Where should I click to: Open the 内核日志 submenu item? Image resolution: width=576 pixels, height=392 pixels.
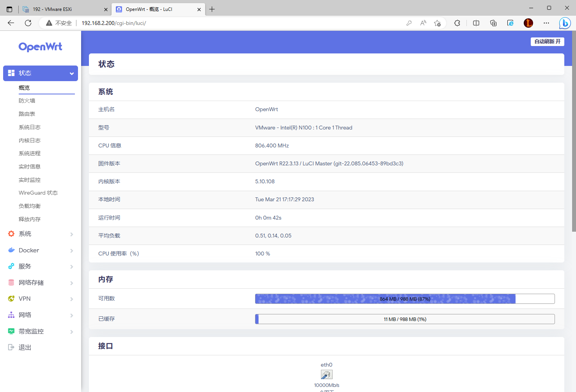pyautogui.click(x=30, y=140)
